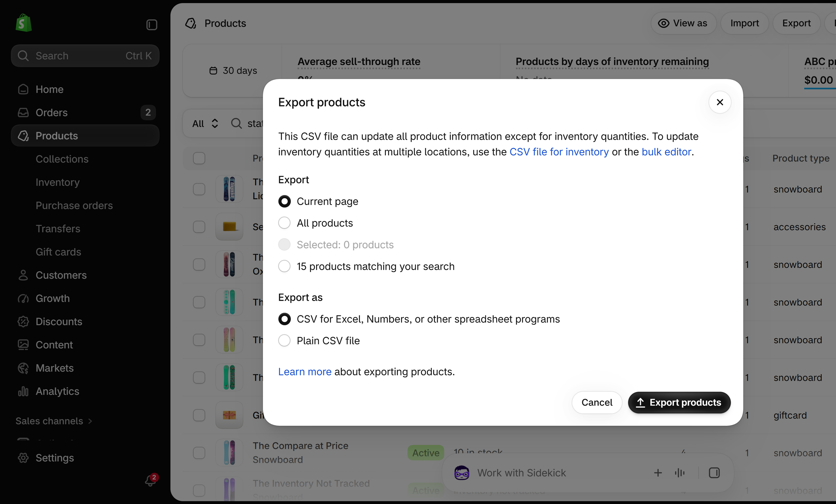The height and width of the screenshot is (504, 836).
Task: Open the bulk editor link
Action: (x=666, y=152)
